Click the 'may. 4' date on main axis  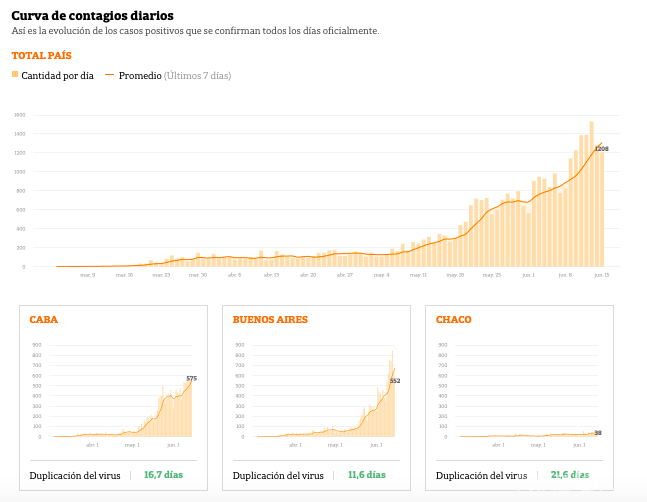click(380, 274)
